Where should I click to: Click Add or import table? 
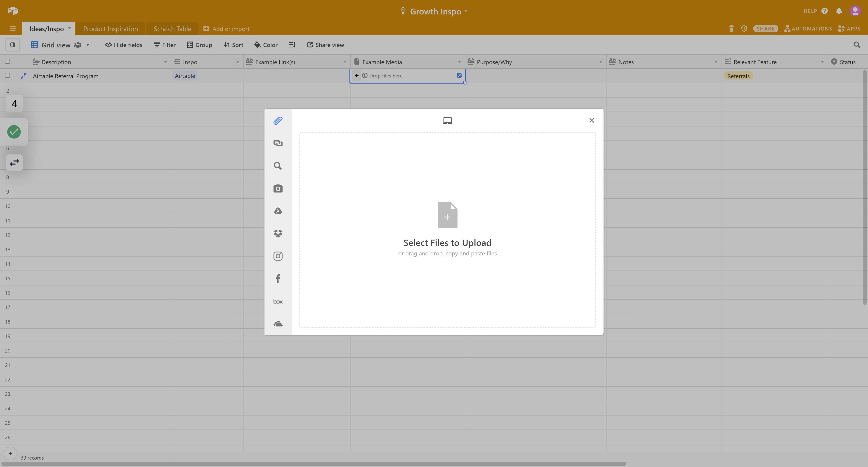coord(226,29)
